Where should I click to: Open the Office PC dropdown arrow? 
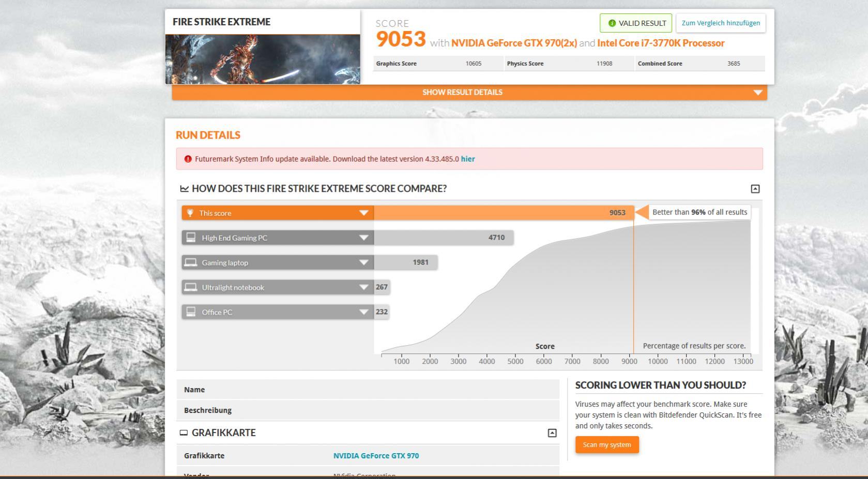point(363,312)
